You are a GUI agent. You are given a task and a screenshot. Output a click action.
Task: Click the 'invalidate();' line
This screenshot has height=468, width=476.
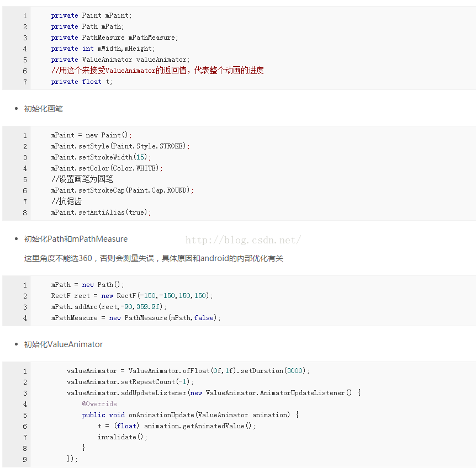point(123,437)
